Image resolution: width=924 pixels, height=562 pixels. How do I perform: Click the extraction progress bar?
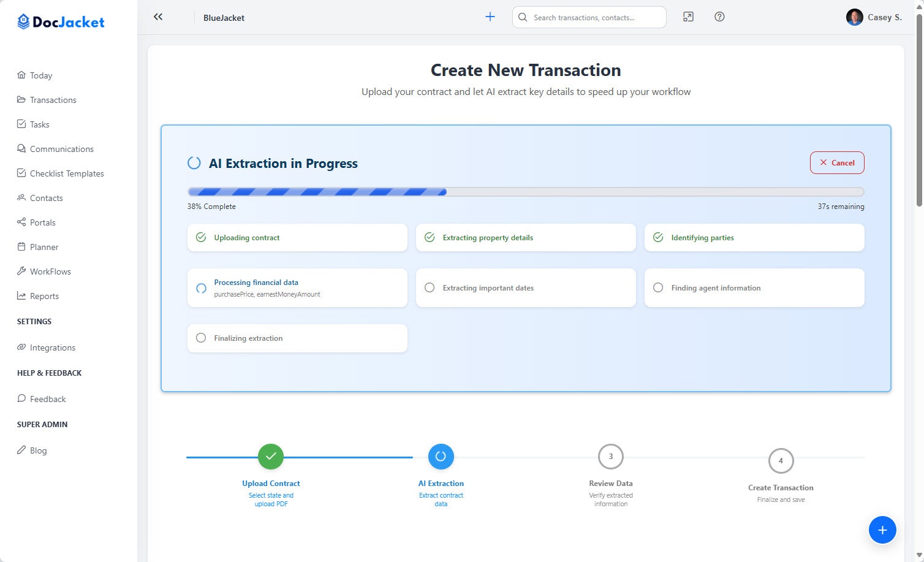click(526, 192)
